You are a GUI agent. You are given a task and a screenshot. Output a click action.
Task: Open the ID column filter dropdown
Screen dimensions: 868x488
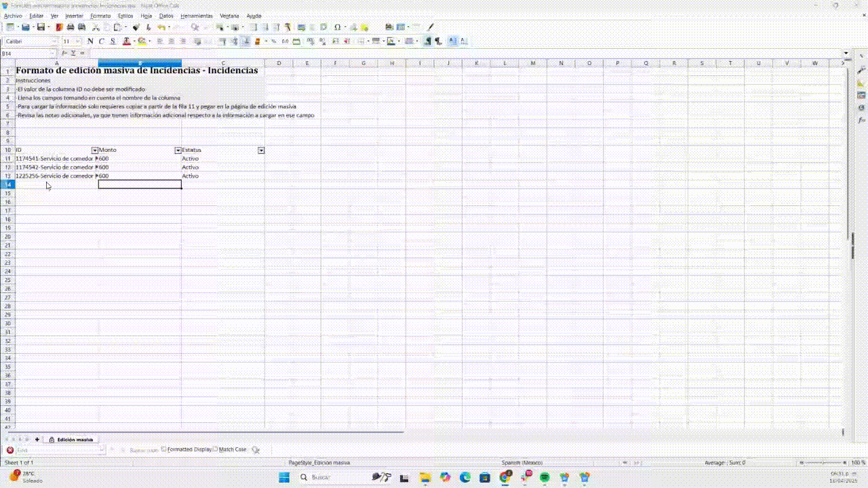pyautogui.click(x=94, y=150)
